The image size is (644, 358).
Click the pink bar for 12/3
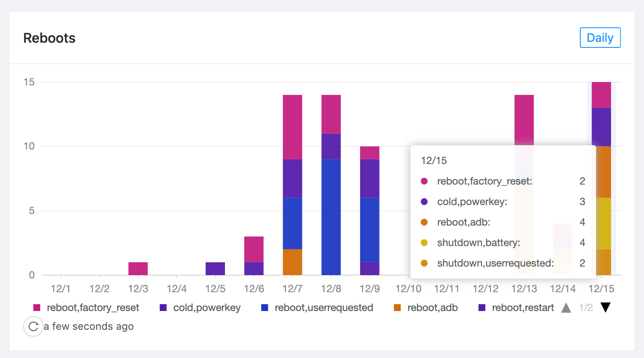[x=138, y=269]
